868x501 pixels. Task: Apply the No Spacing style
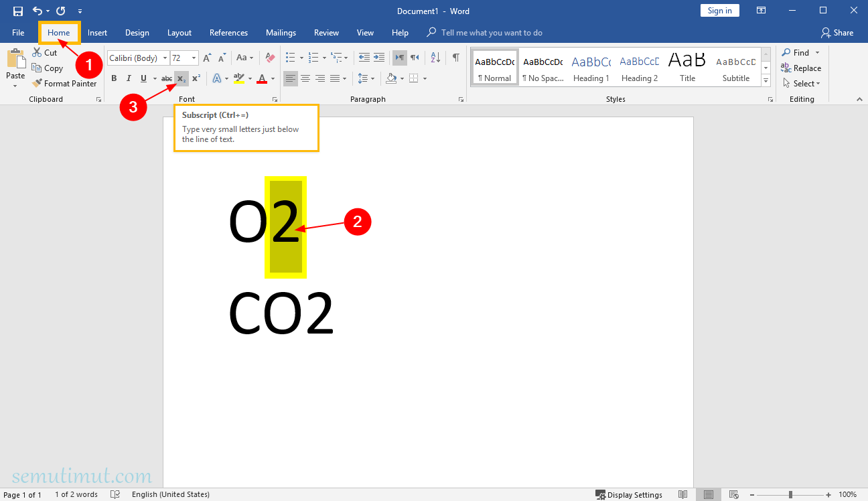click(x=543, y=66)
